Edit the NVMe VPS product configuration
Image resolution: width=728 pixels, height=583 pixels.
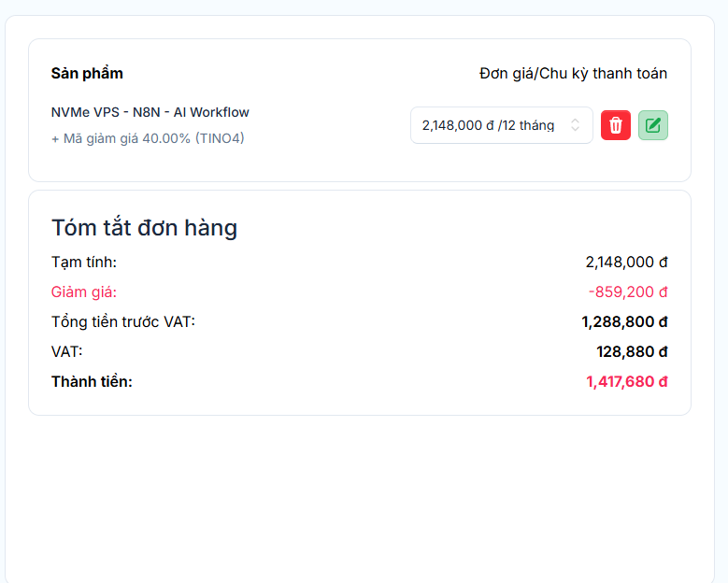[653, 125]
